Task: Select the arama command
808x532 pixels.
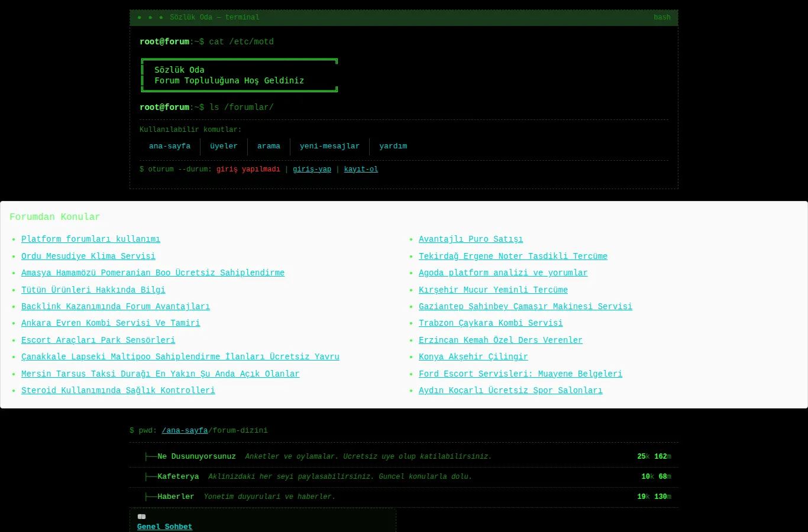Action: pyautogui.click(x=269, y=146)
